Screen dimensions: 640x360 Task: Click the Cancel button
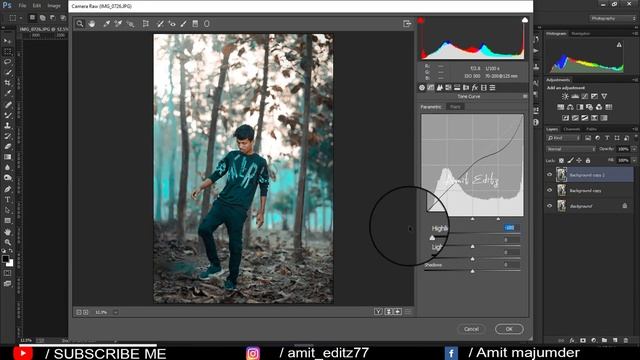(x=471, y=329)
